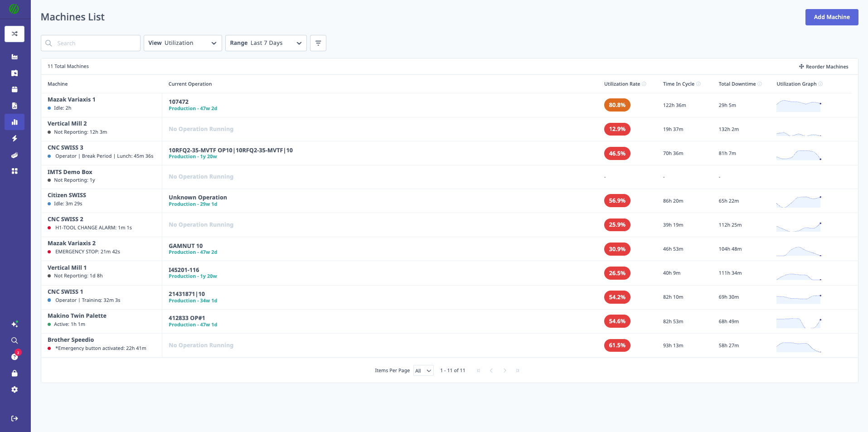Image resolution: width=868 pixels, height=432 pixels.
Task: Click the AI sparkle icon near sidebar bottom
Action: (15, 324)
